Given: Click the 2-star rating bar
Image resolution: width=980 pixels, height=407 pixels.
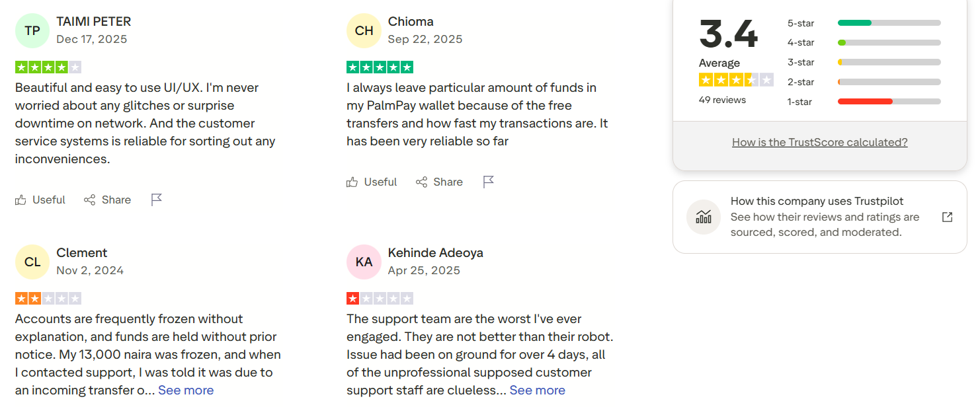Looking at the screenshot, I should pyautogui.click(x=889, y=82).
